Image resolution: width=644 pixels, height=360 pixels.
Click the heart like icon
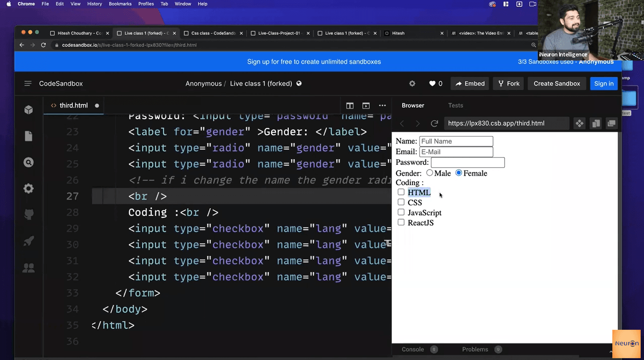coord(432,84)
